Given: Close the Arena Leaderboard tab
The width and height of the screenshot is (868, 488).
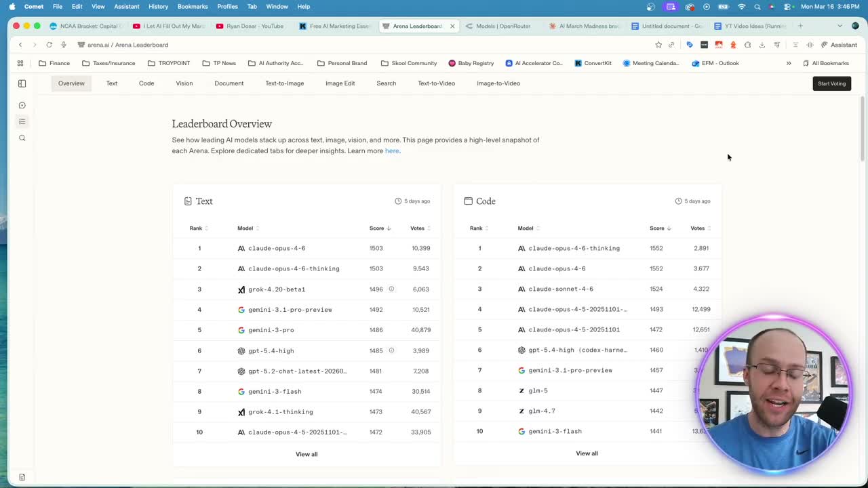Looking at the screenshot, I should tap(452, 26).
